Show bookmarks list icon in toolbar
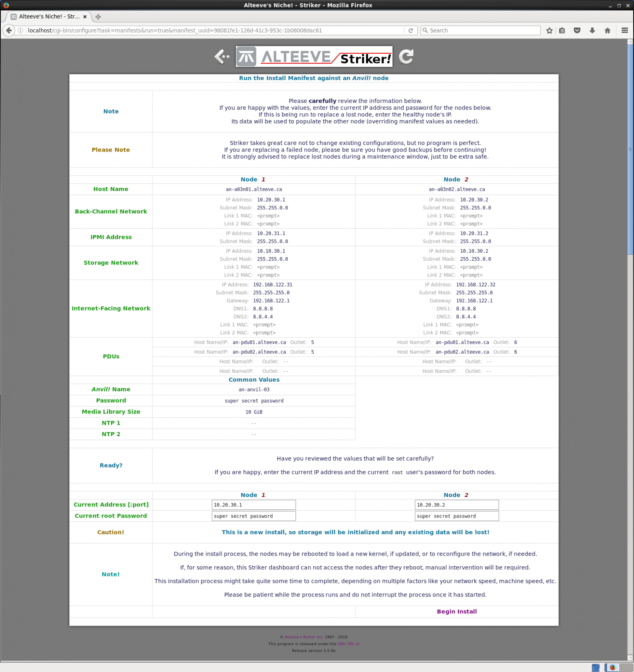Viewport: 634px width, 672px height. (562, 31)
